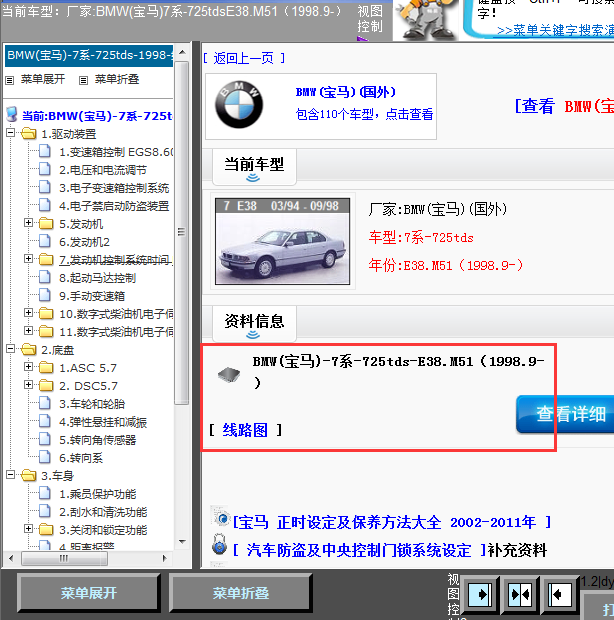Click the 视图控制 label at top
This screenshot has height=620, width=614.
pyautogui.click(x=370, y=19)
